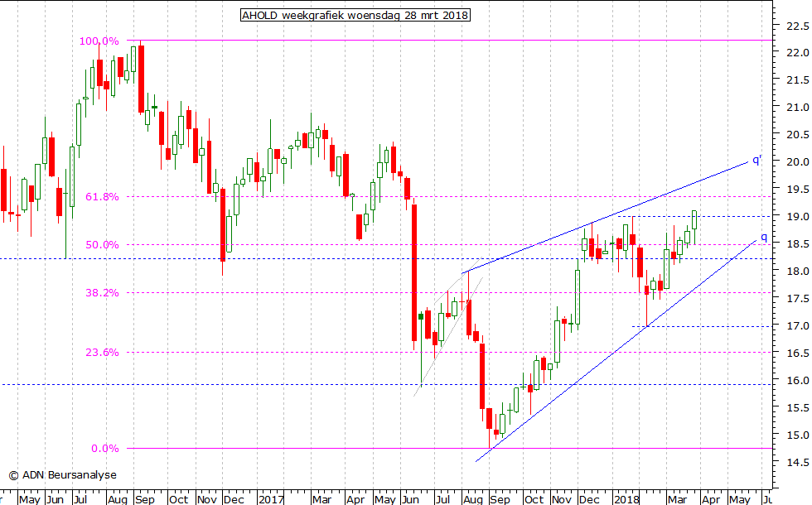Click the 14.5 price axis value
The image size is (812, 505).
[x=797, y=463]
